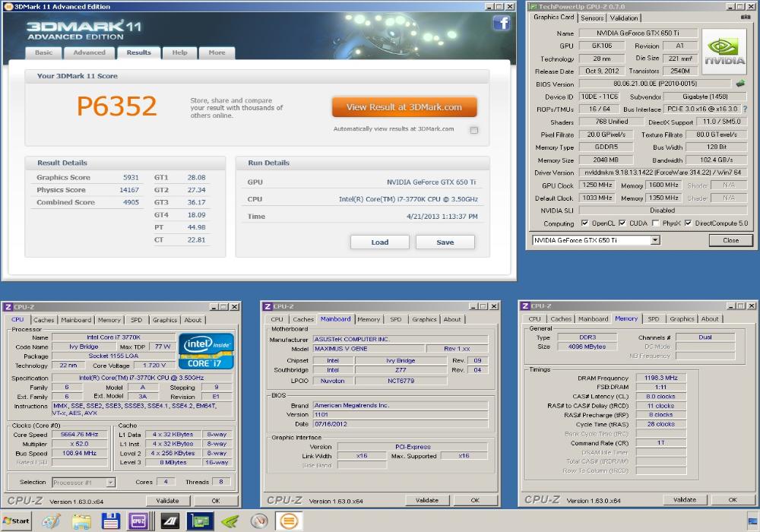Open About tab in CPU-Z processor window
The height and width of the screenshot is (532, 760).
[192, 320]
